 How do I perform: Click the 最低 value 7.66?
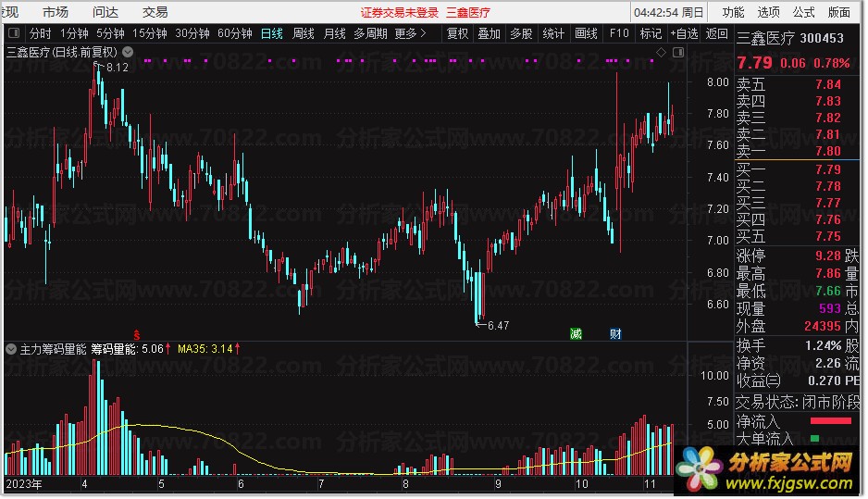tap(828, 291)
